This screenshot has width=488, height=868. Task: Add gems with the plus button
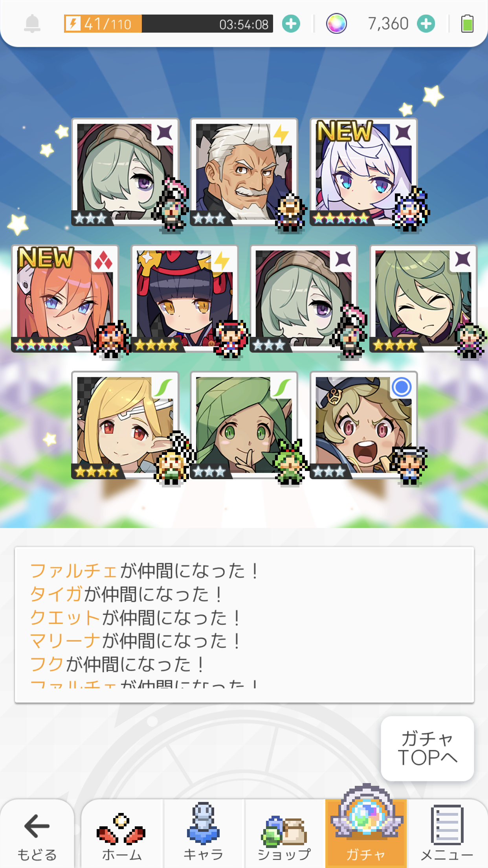pos(426,24)
